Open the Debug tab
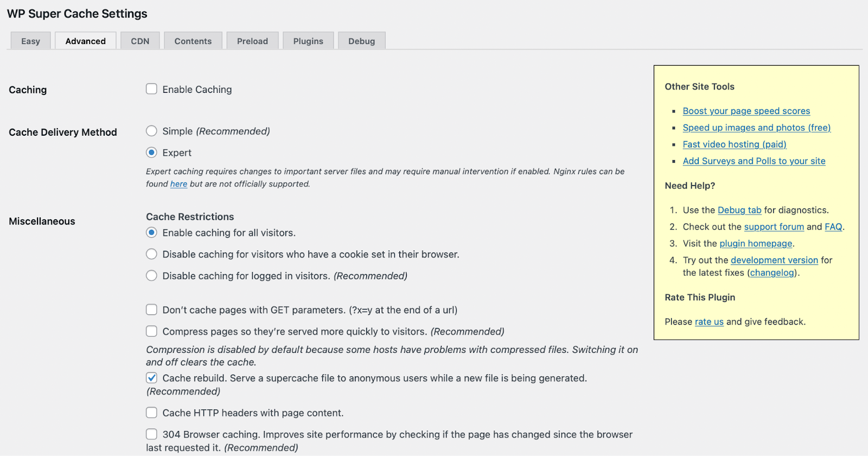Image resolution: width=868 pixels, height=456 pixels. pos(361,40)
